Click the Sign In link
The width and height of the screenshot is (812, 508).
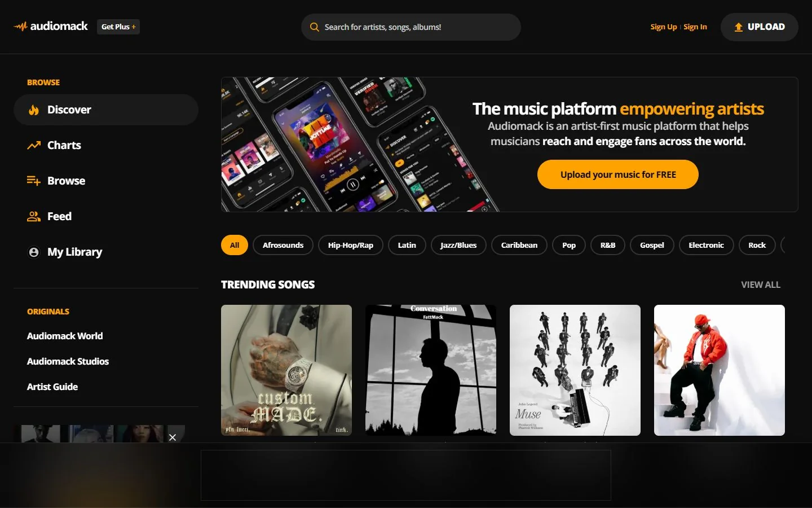[x=695, y=27]
